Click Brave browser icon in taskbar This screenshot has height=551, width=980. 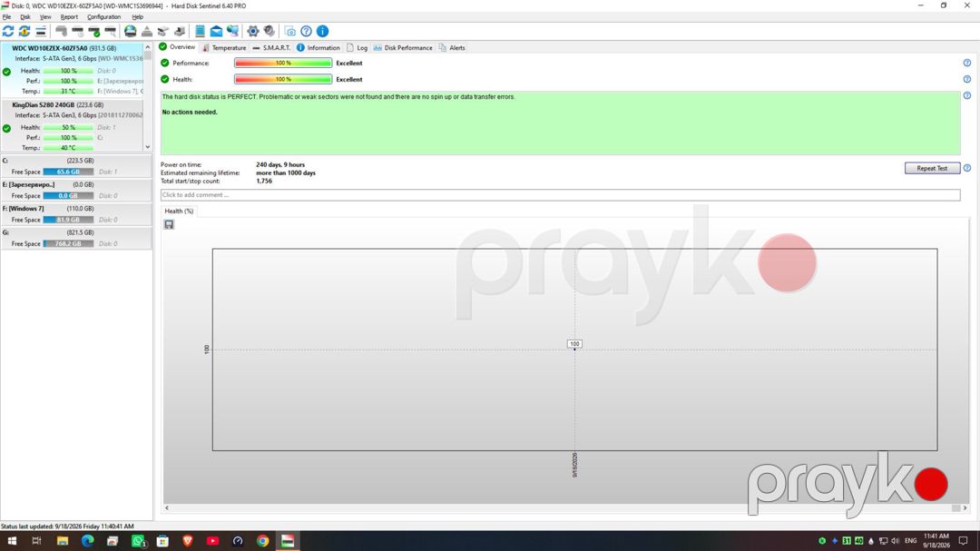188,541
